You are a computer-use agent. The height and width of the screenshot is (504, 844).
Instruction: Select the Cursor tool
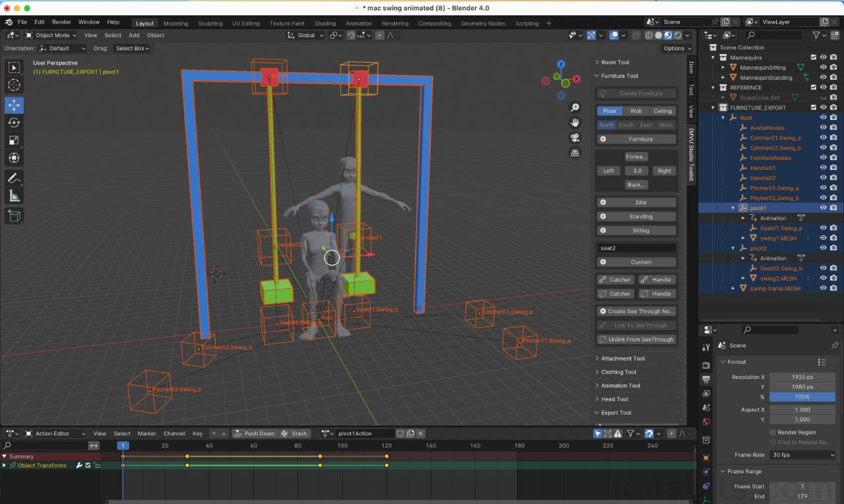pyautogui.click(x=15, y=85)
